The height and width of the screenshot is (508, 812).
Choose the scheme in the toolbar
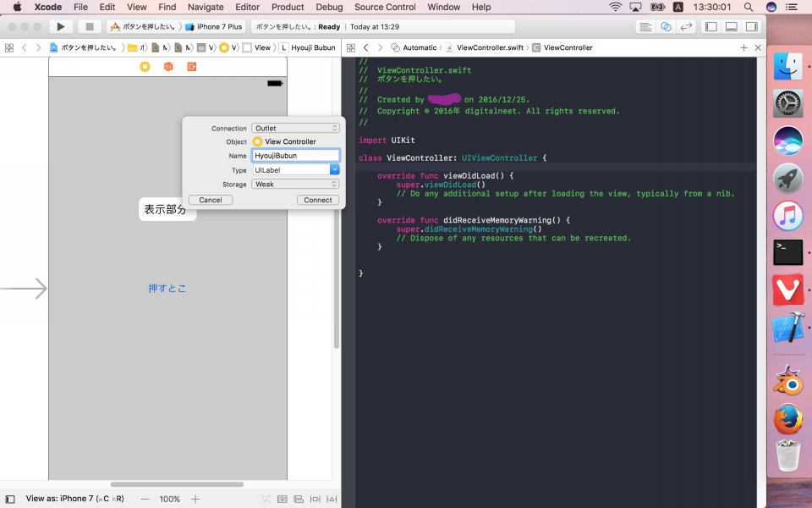[143, 27]
